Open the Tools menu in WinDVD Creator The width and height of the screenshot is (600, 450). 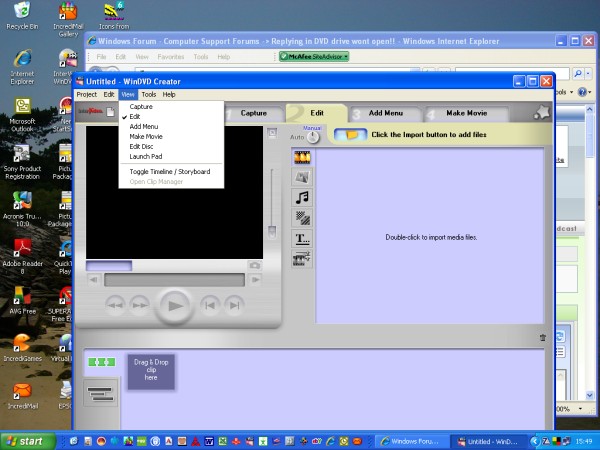pos(148,95)
